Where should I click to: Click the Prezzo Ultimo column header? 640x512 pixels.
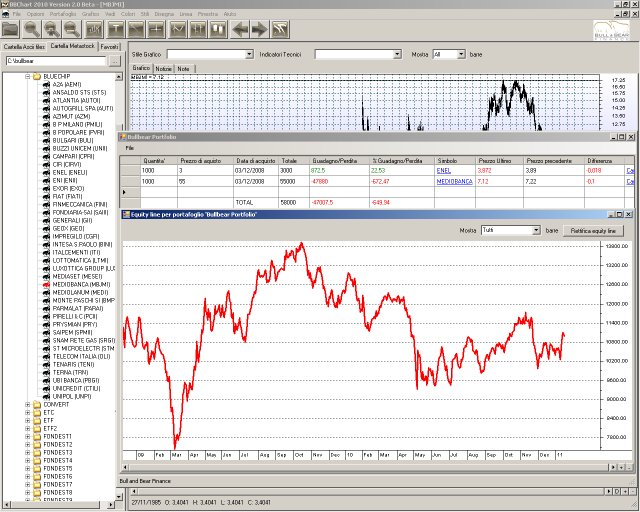tap(500, 161)
